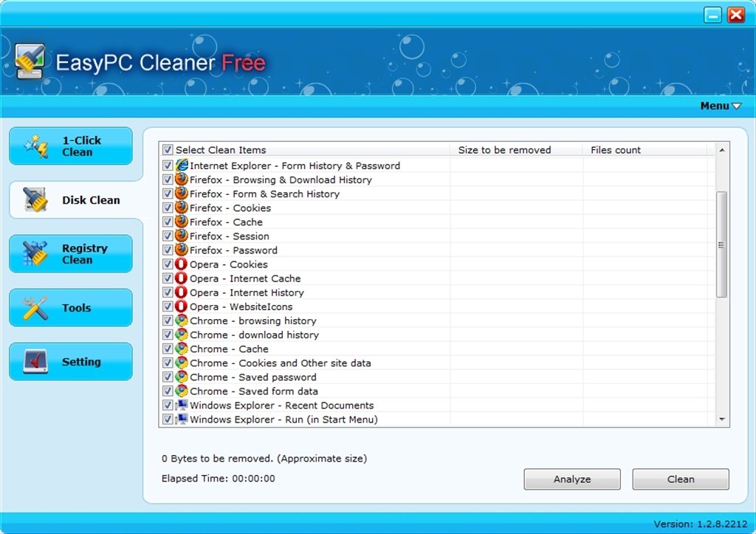Image resolution: width=756 pixels, height=534 pixels.
Task: Click Internet Explorer icon for Form History
Action: (x=182, y=165)
